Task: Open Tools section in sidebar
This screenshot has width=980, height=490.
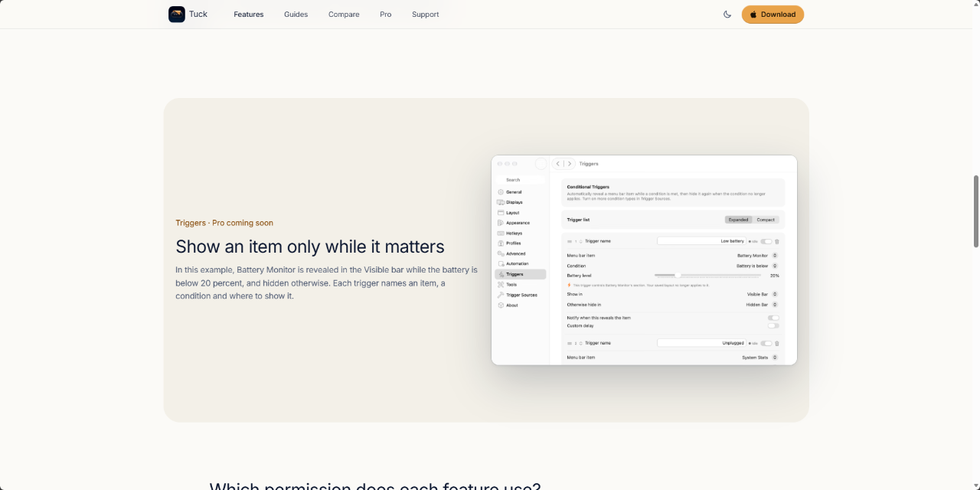Action: point(507,284)
